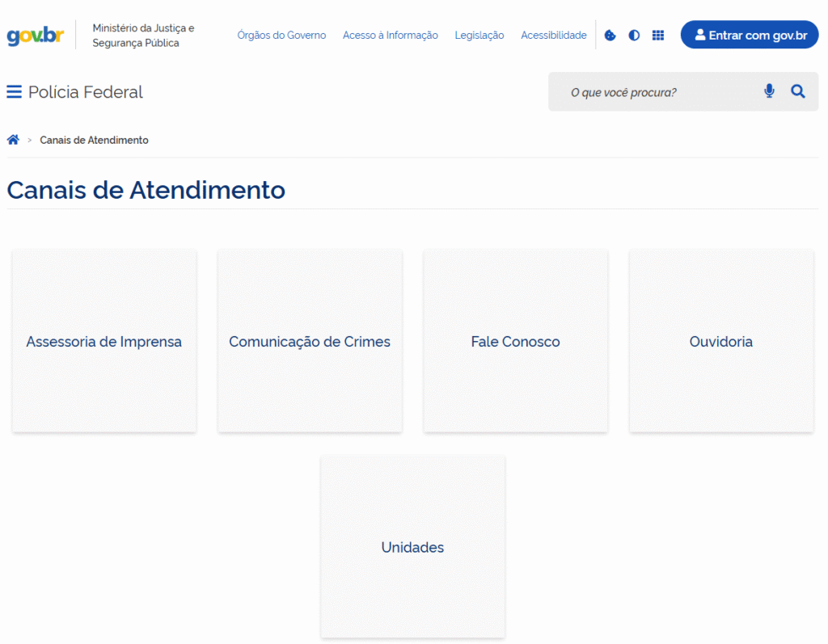
Task: Open cookie settings icon
Action: (x=610, y=36)
